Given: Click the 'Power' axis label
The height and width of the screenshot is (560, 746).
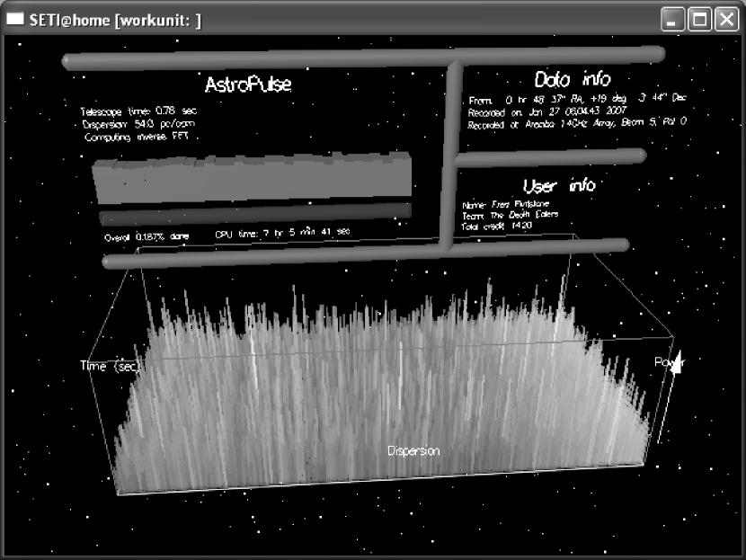Looking at the screenshot, I should [669, 362].
